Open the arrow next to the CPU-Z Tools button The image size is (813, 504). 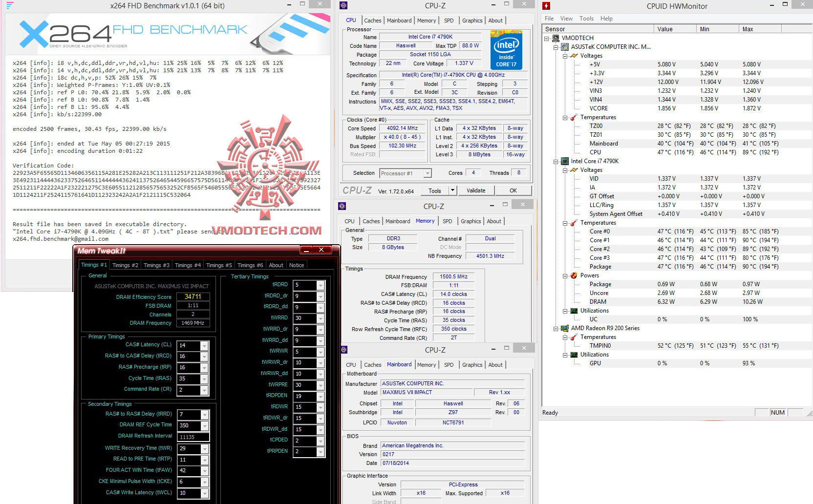click(x=453, y=190)
